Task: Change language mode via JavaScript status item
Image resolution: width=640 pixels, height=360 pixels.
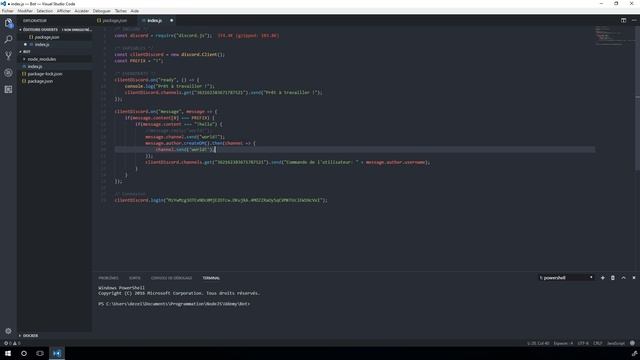Action: tap(616, 343)
